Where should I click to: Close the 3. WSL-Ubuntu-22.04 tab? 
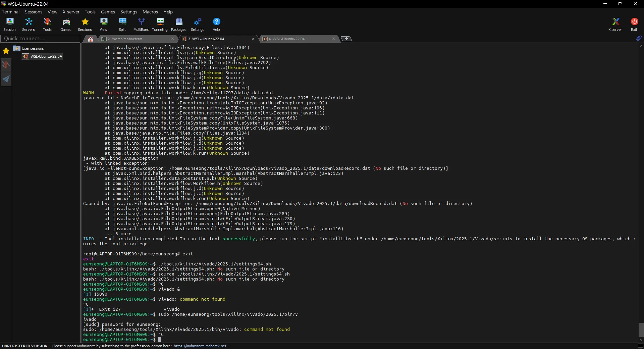253,39
